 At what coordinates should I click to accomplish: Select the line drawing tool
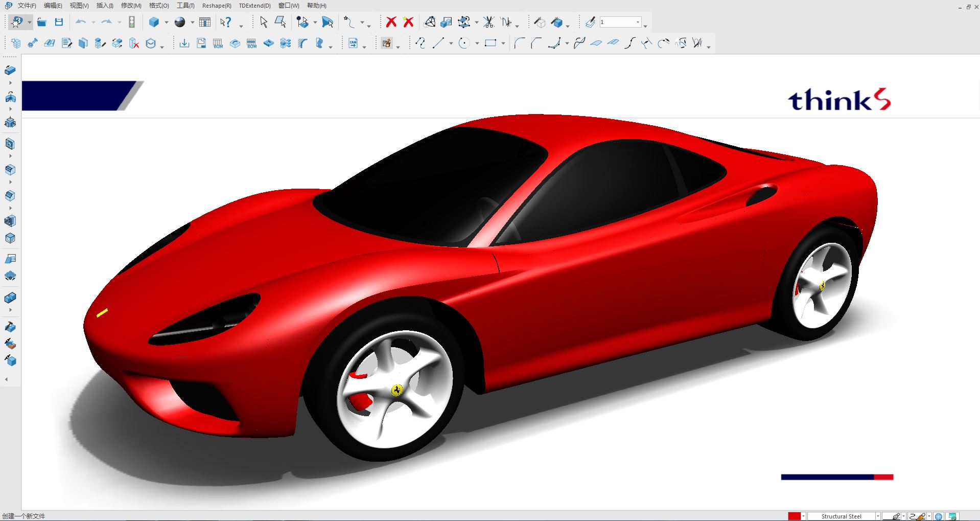click(438, 43)
